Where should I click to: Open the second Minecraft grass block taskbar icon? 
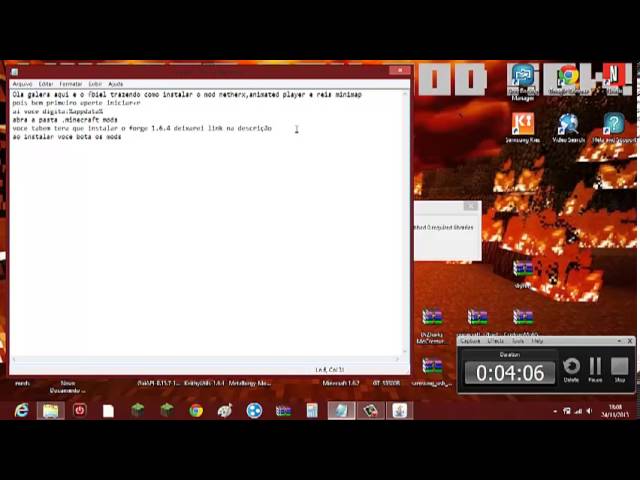click(x=167, y=410)
